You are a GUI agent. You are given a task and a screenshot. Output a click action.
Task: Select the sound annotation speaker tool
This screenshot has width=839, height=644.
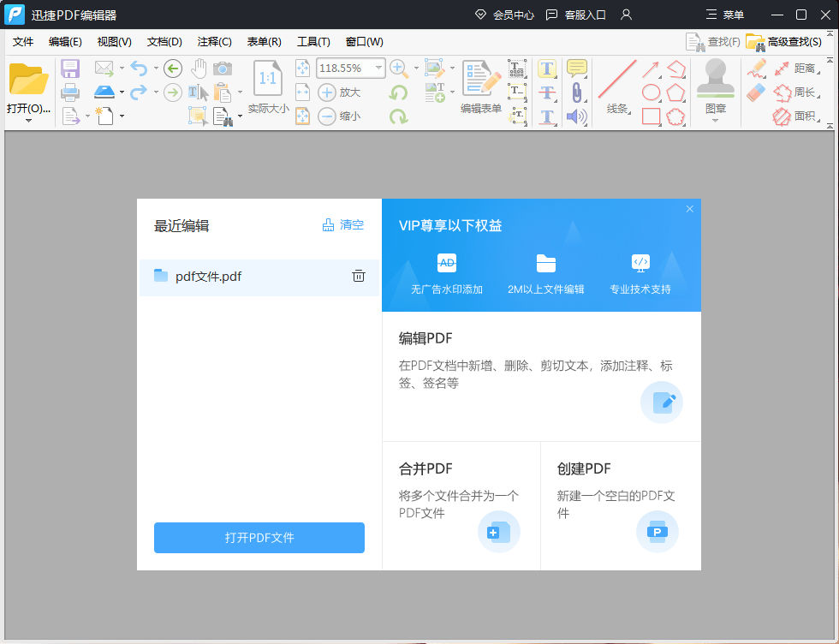click(577, 116)
